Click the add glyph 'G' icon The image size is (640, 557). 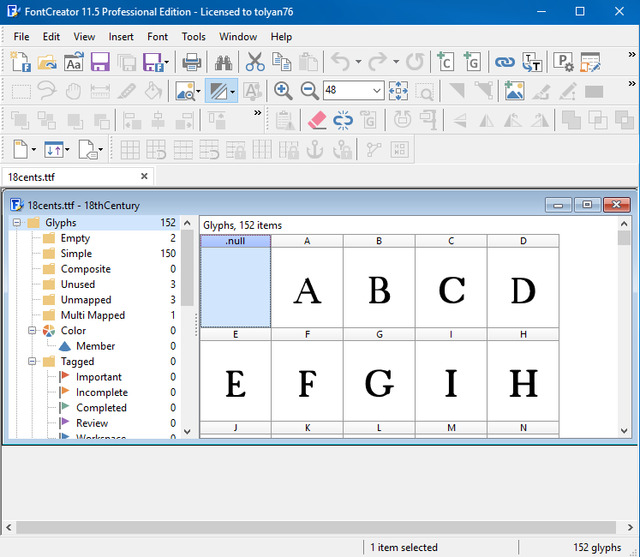[472, 62]
